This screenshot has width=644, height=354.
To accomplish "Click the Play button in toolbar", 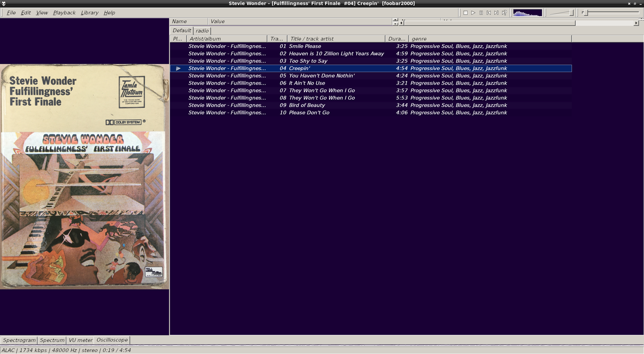I will (x=473, y=13).
